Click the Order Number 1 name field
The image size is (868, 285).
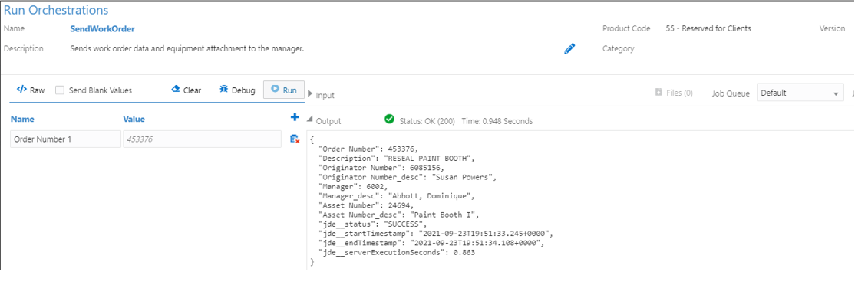[66, 139]
